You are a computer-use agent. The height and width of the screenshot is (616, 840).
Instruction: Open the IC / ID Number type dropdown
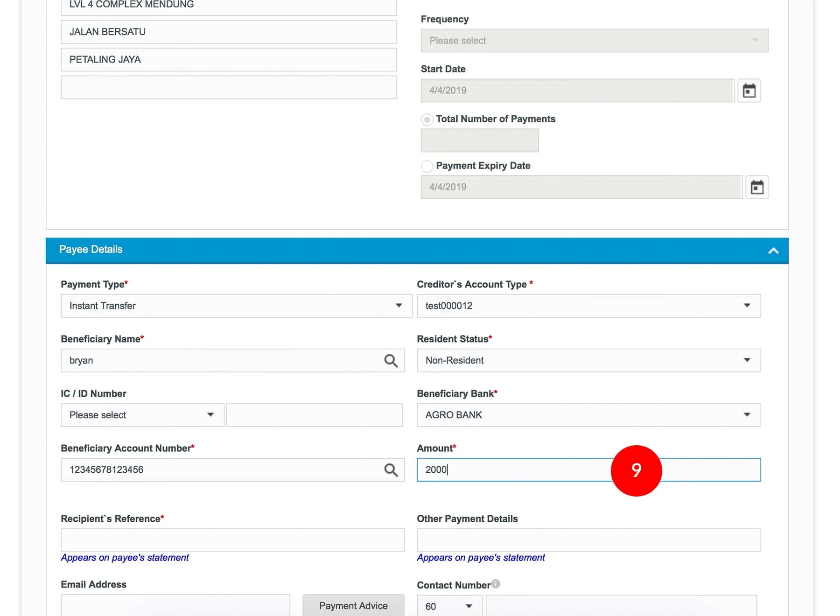[x=142, y=415]
